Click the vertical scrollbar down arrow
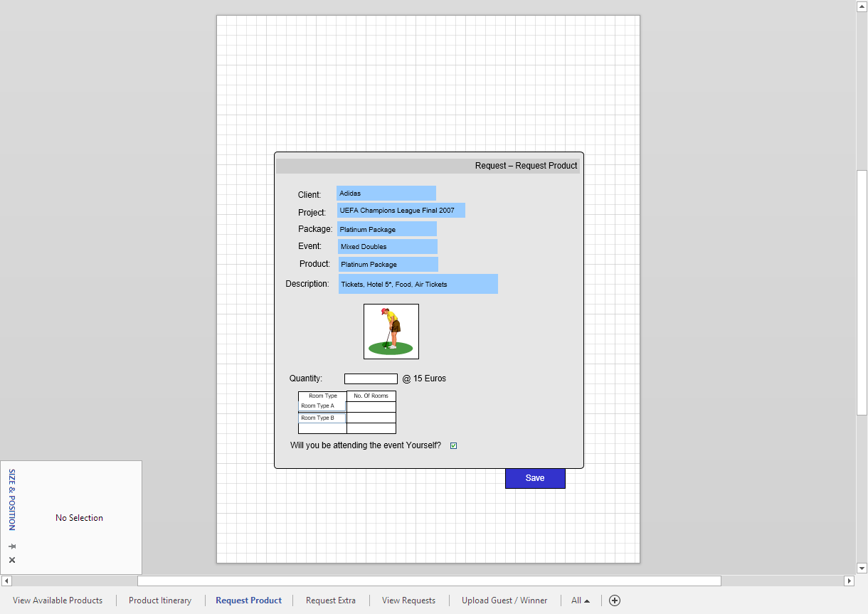Viewport: 868px width, 614px height. pyautogui.click(x=862, y=568)
